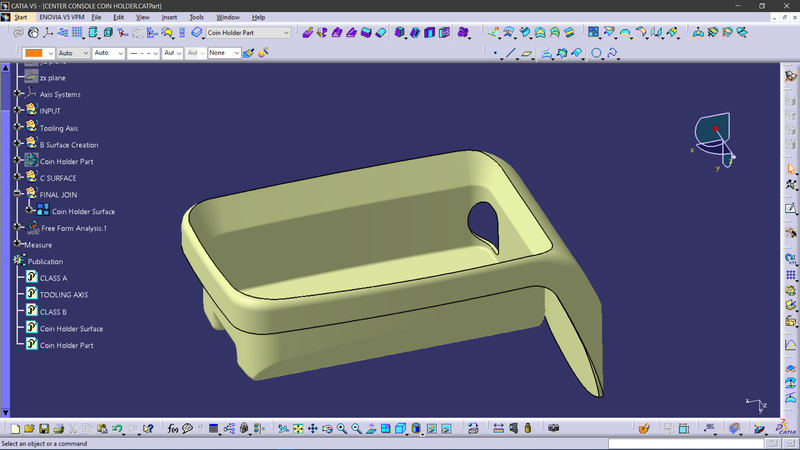800x450 pixels.
Task: Click the Point tool icon
Action: pyautogui.click(x=495, y=53)
